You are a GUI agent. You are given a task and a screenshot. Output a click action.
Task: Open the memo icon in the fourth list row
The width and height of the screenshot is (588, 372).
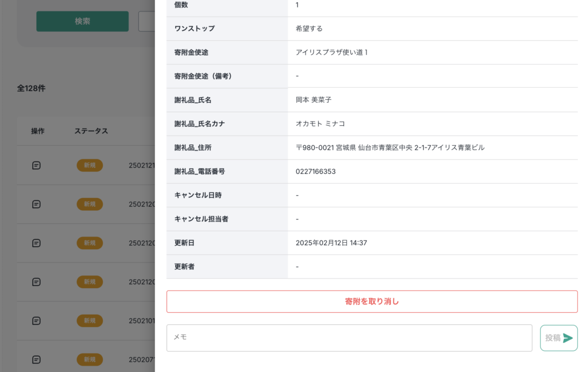point(36,282)
